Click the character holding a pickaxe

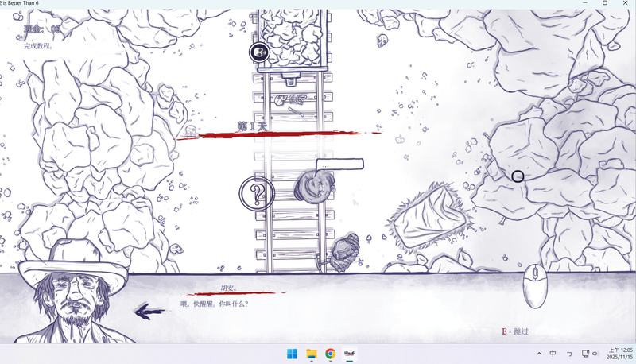[x=343, y=252]
